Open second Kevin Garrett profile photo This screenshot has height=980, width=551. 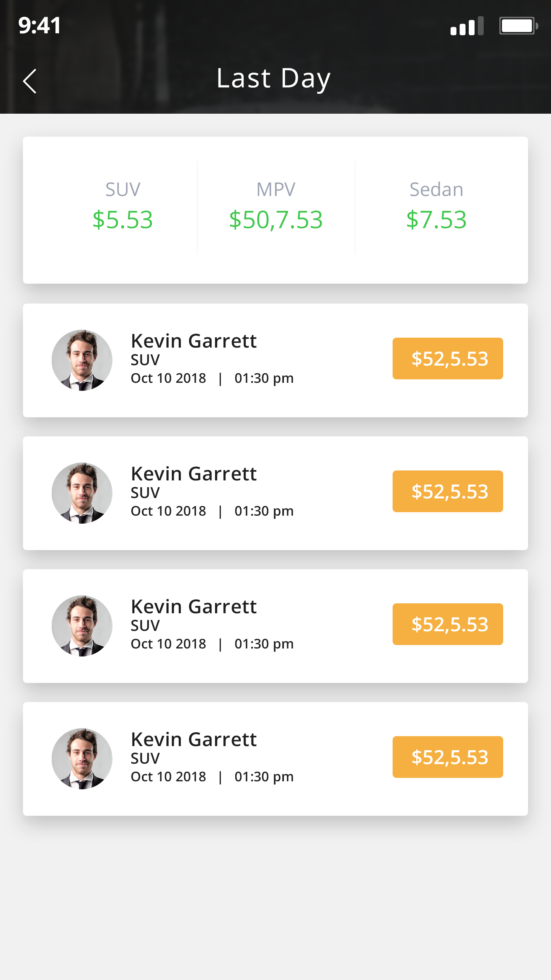[82, 493]
